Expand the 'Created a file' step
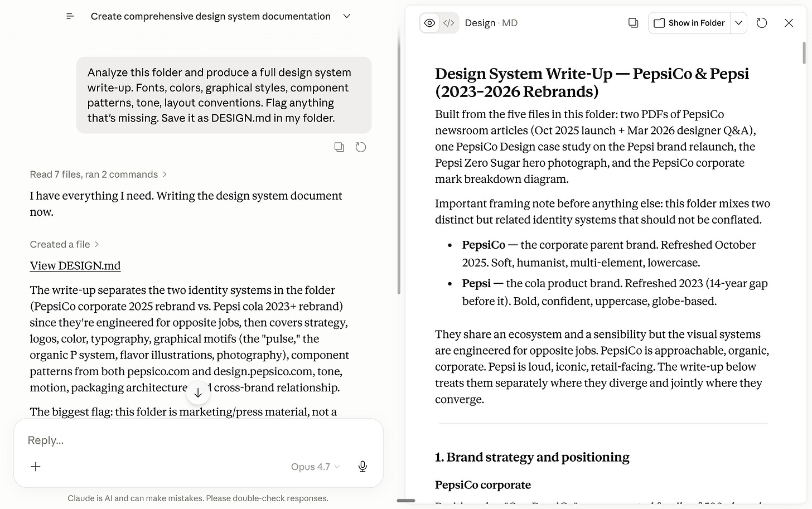This screenshot has width=812, height=509. [x=64, y=244]
